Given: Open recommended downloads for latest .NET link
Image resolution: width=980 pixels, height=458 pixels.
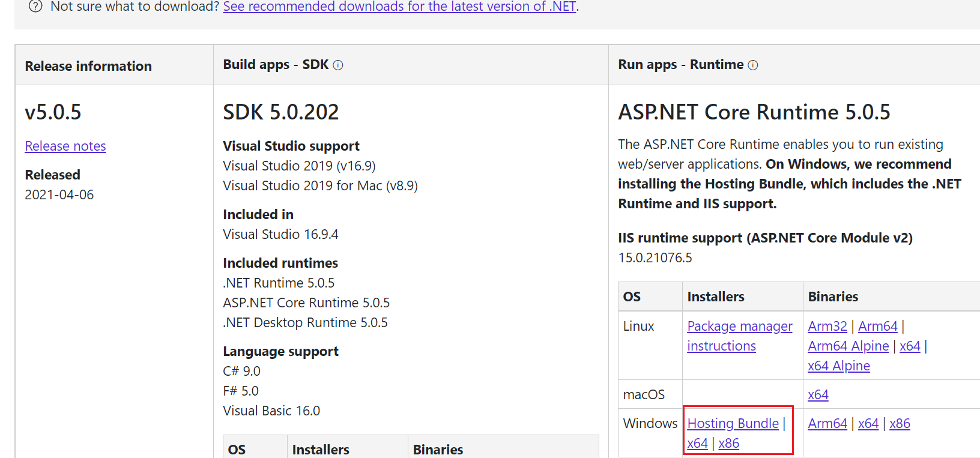Looking at the screenshot, I should point(400,7).
